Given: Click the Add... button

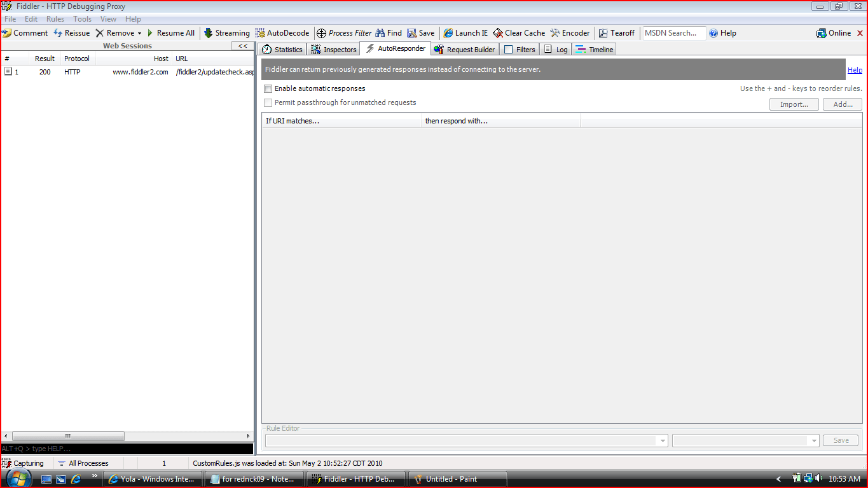Looking at the screenshot, I should (843, 104).
